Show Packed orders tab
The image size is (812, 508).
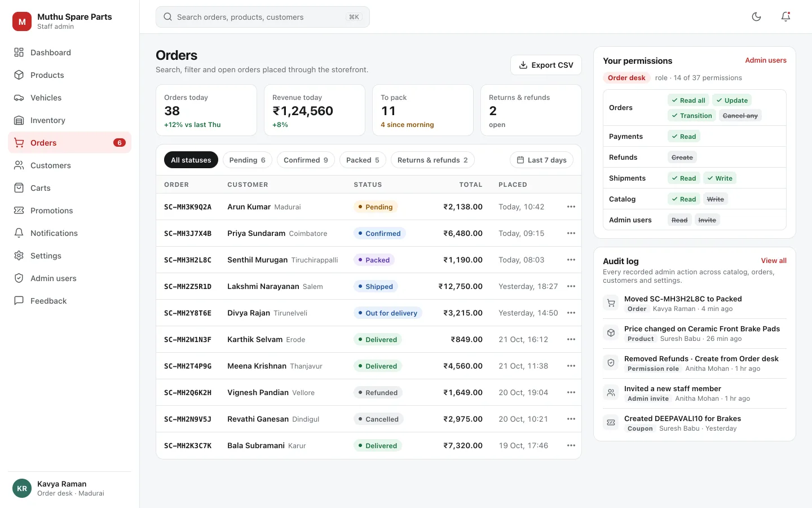pos(363,160)
